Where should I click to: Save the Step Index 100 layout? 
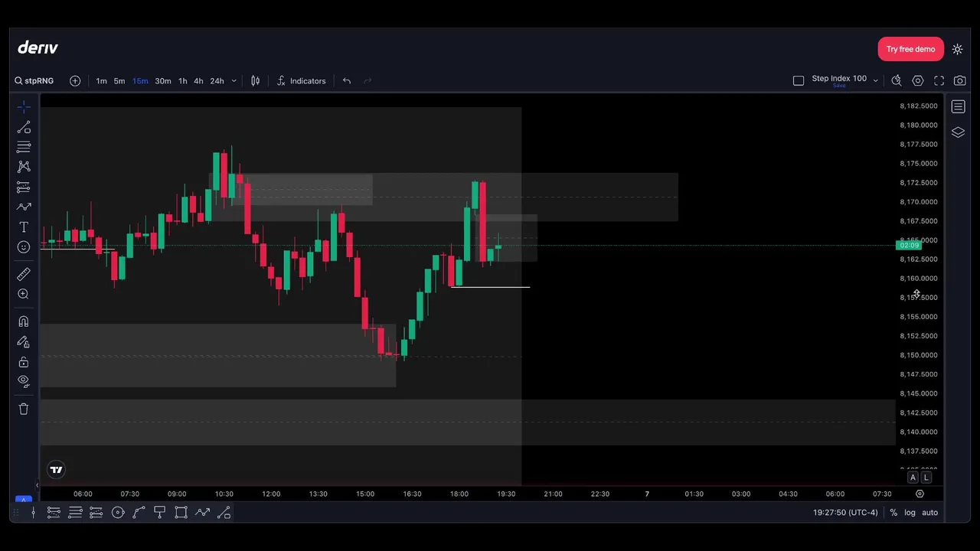pos(839,86)
